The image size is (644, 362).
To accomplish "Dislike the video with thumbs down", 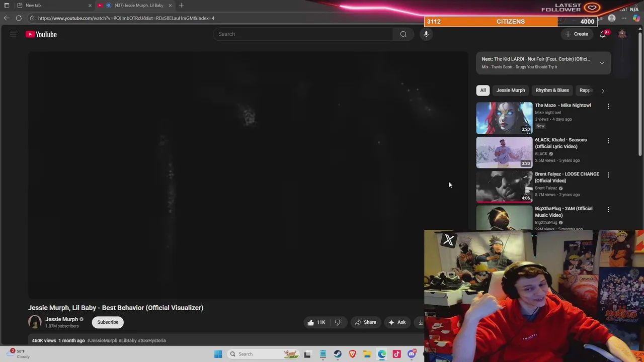I will click(338, 322).
